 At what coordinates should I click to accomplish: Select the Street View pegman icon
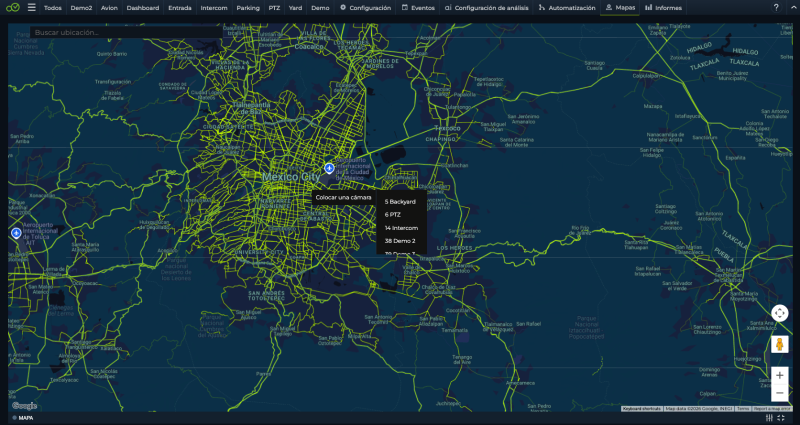click(x=780, y=344)
